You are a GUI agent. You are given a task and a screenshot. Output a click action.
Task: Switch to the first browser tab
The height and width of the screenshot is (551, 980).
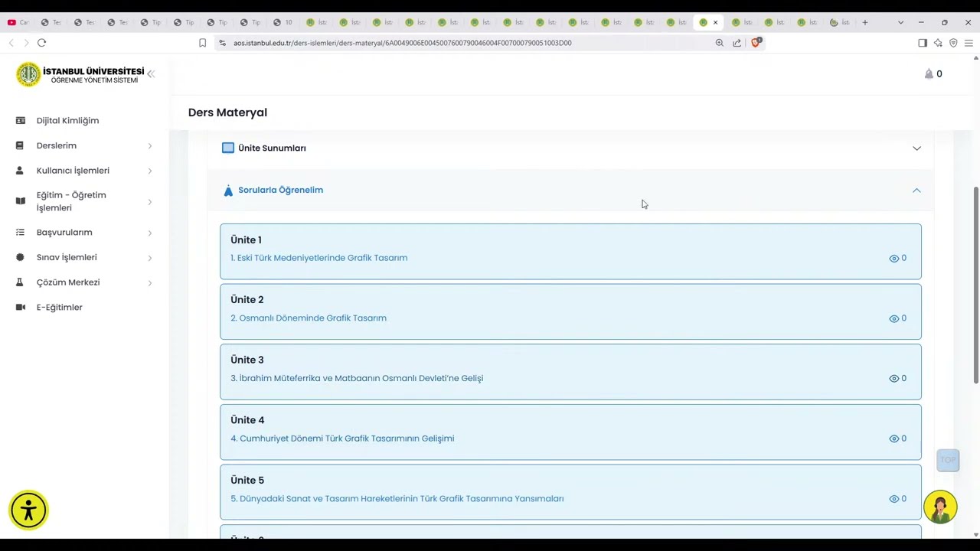coord(18,22)
